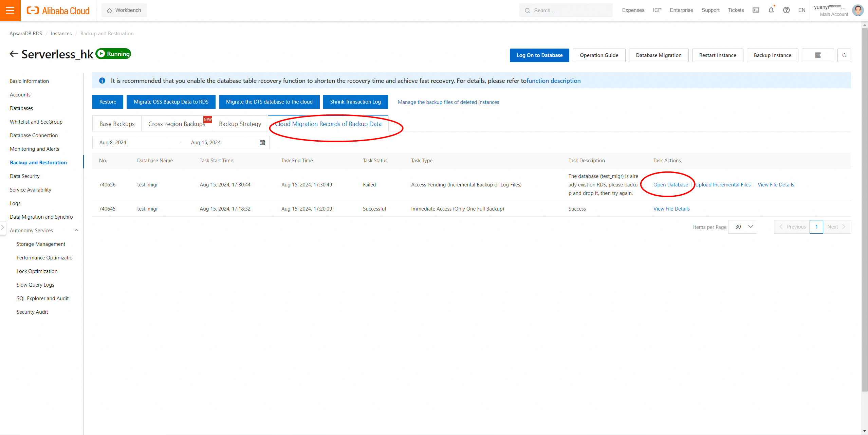Select page 1 in pagination

tap(816, 227)
